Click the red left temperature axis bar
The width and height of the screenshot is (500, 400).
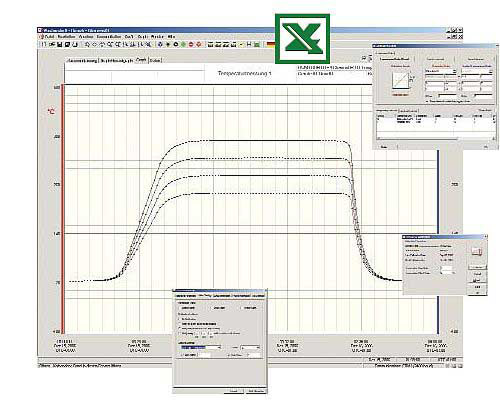pos(62,209)
